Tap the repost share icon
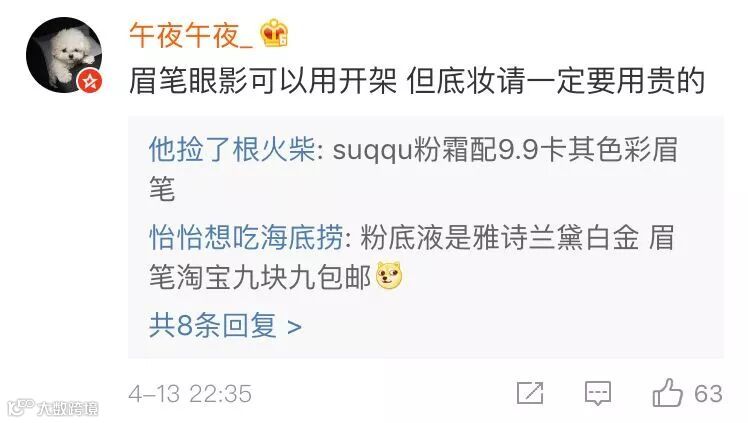The width and height of the screenshot is (748, 423). [x=530, y=393]
